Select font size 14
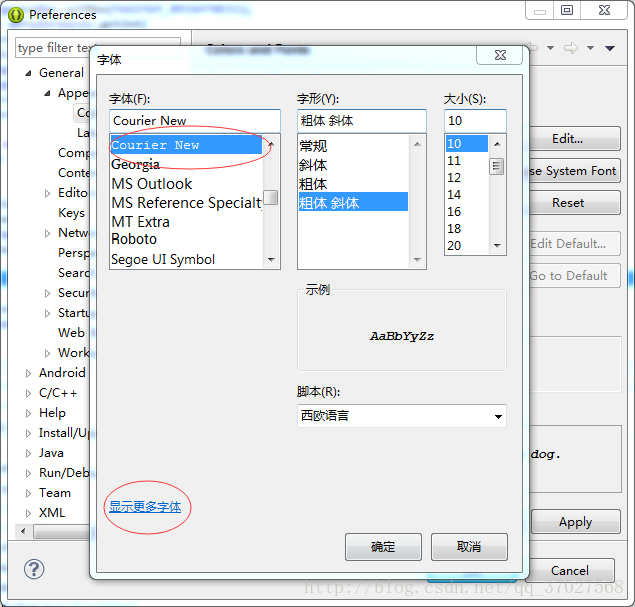Image resolution: width=635 pixels, height=607 pixels. point(467,195)
